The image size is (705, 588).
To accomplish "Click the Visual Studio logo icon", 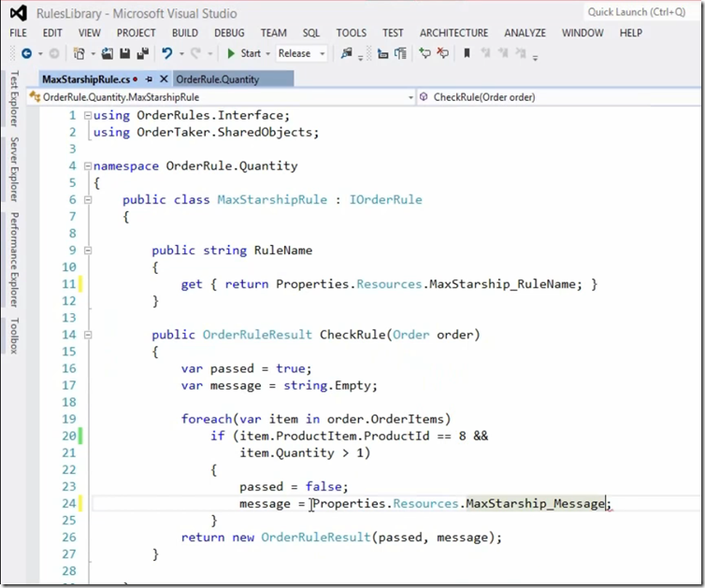I will 19,13.
